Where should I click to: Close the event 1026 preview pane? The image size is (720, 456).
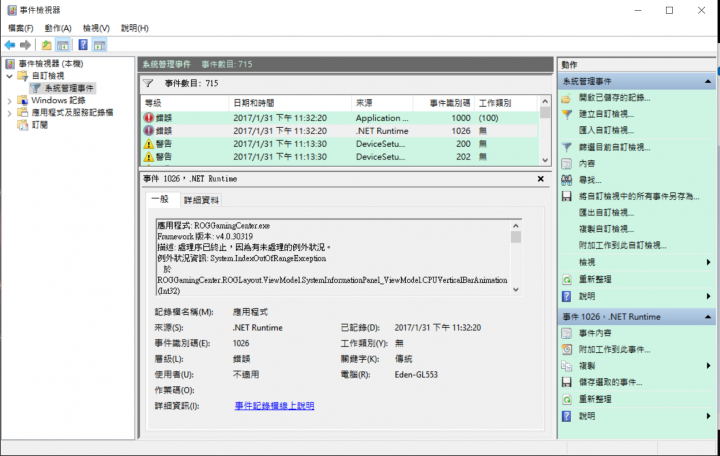540,179
